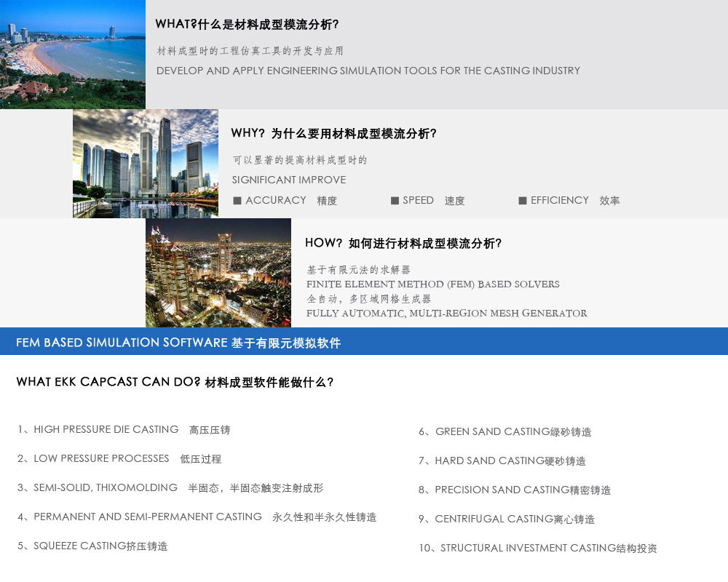Select the night city skyline photo
This screenshot has width=728, height=582.
(x=218, y=272)
